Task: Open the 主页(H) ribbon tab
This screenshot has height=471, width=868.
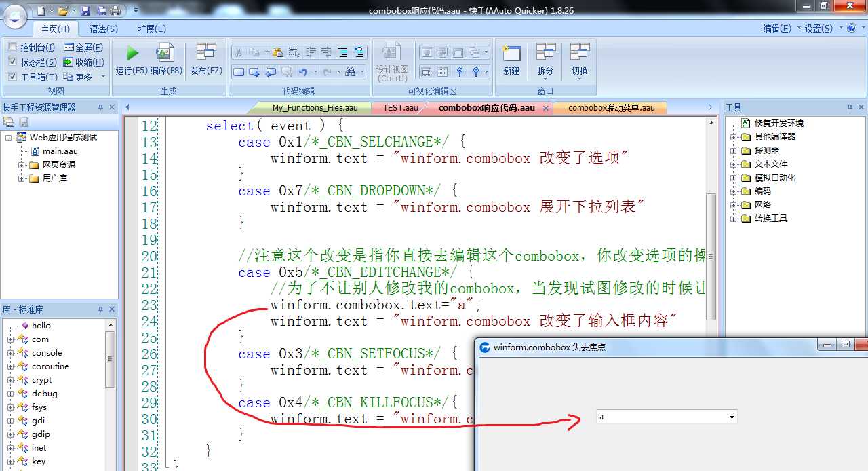Action: 56,29
